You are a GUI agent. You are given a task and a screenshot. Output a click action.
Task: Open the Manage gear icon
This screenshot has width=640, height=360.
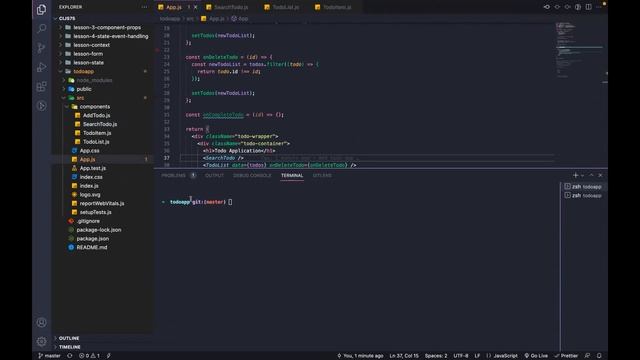point(41,341)
